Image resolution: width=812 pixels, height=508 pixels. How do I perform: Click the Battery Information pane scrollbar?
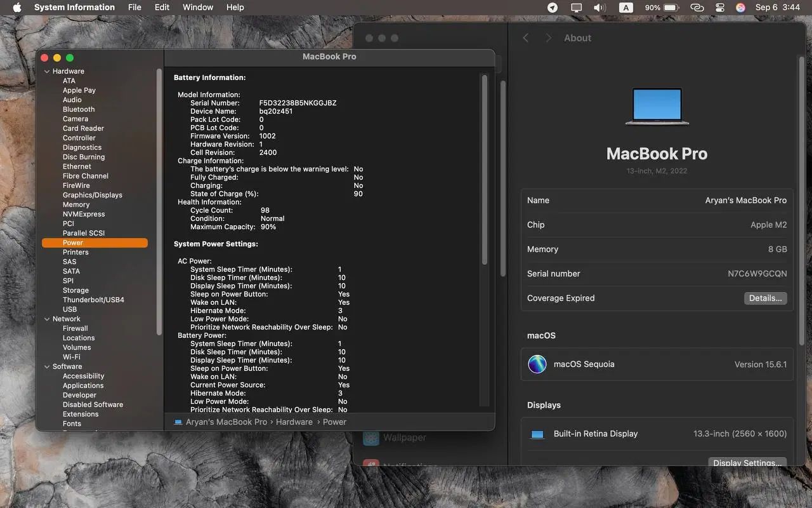pyautogui.click(x=484, y=169)
